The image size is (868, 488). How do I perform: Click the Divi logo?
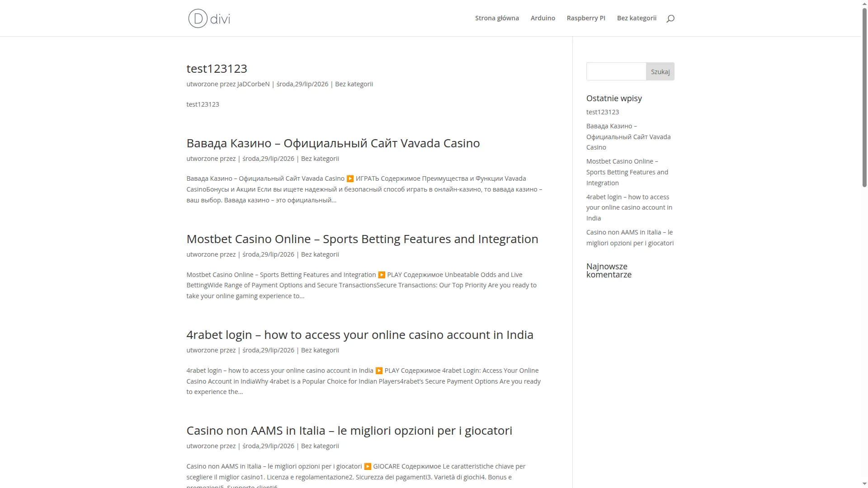click(209, 19)
